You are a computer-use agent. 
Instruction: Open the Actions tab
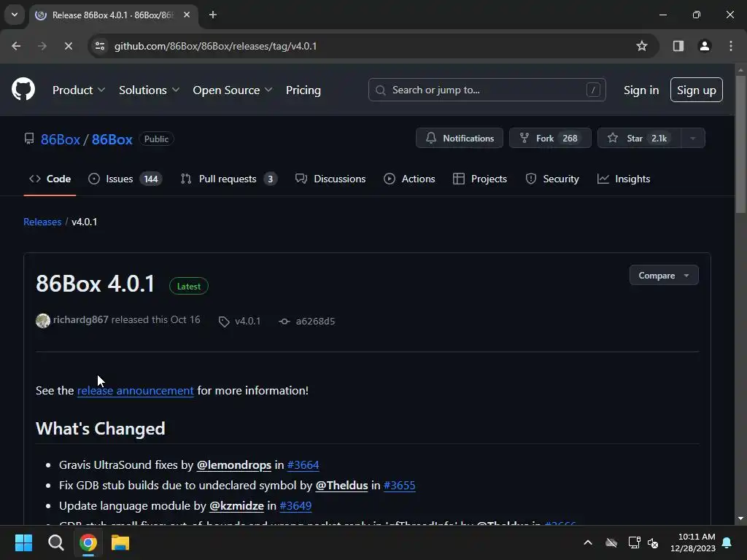point(409,179)
